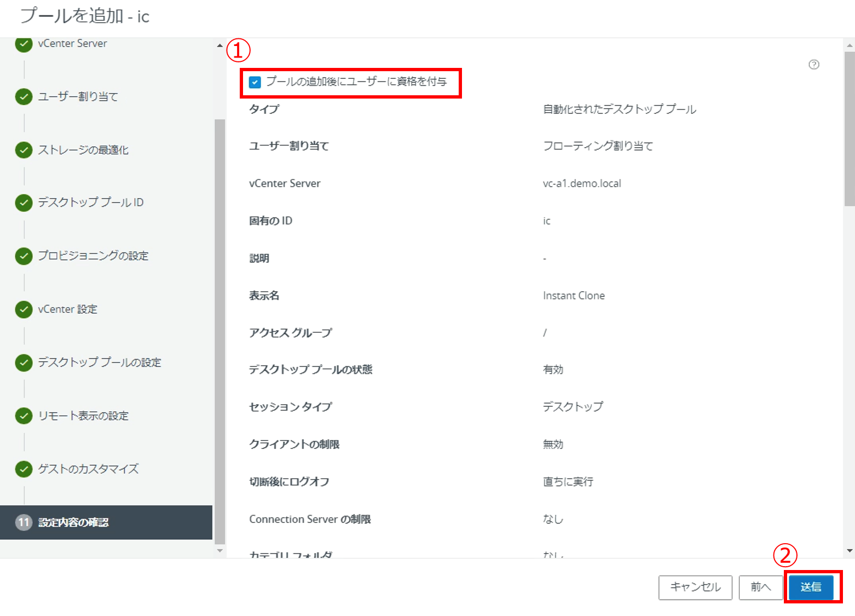Click the help question mark icon

pyautogui.click(x=814, y=65)
